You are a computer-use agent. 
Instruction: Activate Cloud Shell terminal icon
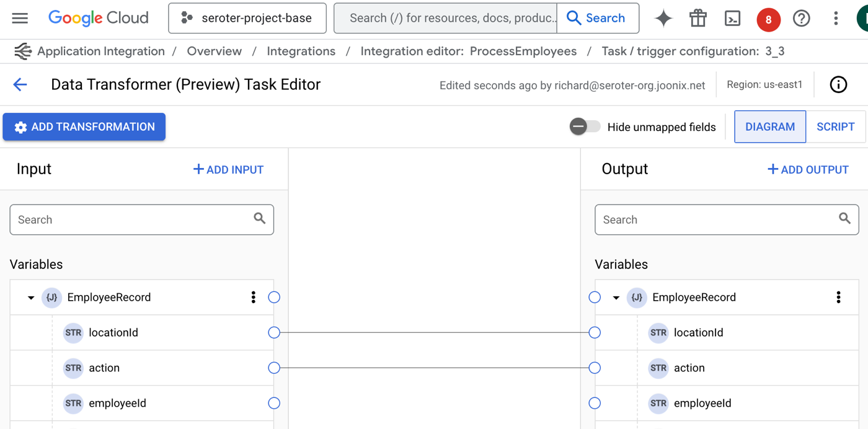click(732, 19)
